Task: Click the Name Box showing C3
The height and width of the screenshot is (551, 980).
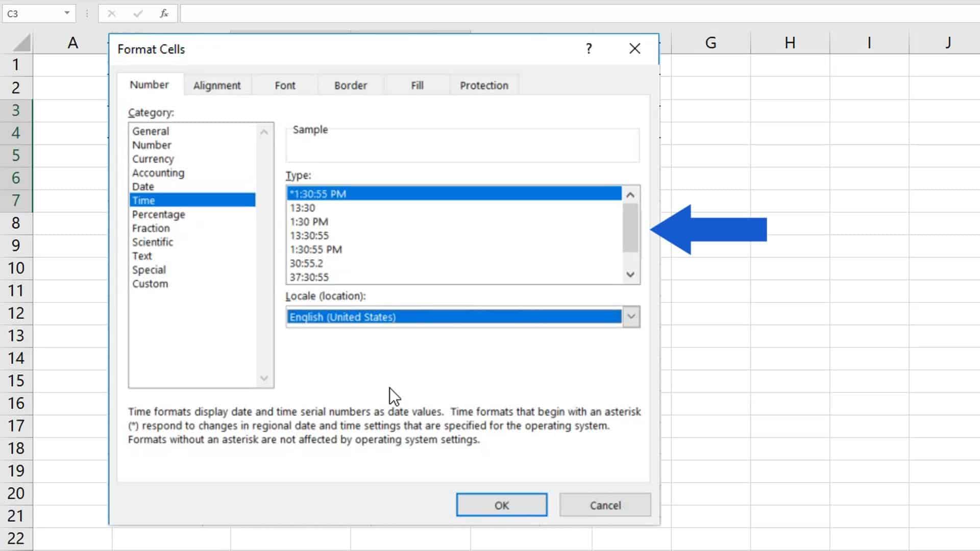Action: point(31,14)
